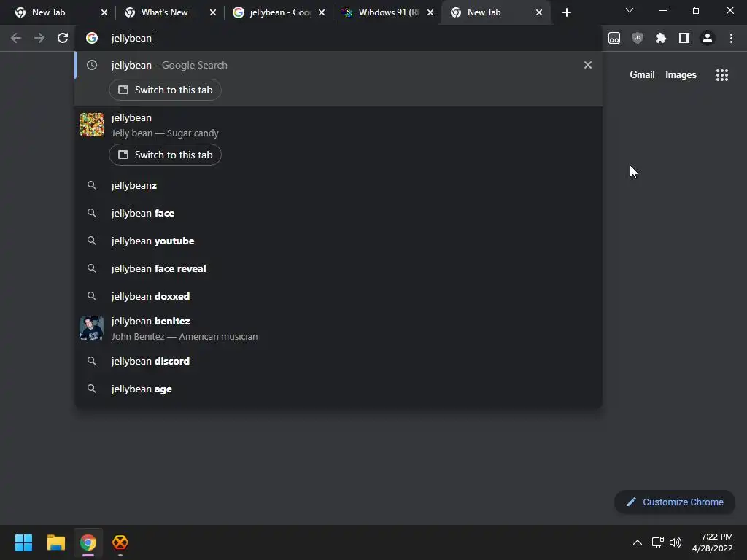Select the jellybean age suggestion
The height and width of the screenshot is (560, 747).
click(x=338, y=389)
